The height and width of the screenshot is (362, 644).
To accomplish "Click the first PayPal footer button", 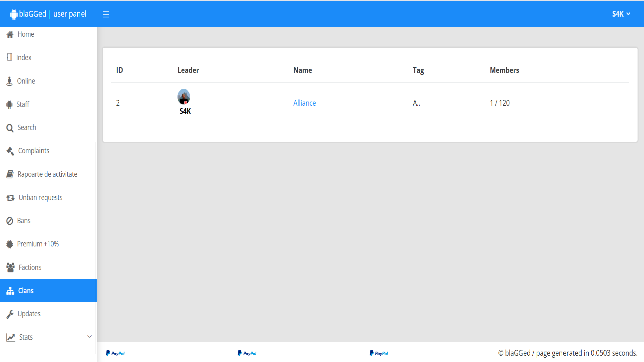I will pos(115,353).
